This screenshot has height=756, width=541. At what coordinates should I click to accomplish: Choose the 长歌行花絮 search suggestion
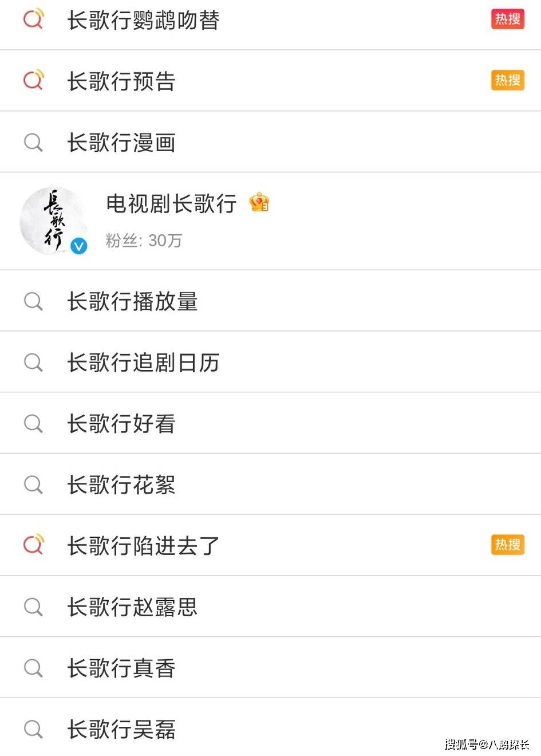coord(270,485)
